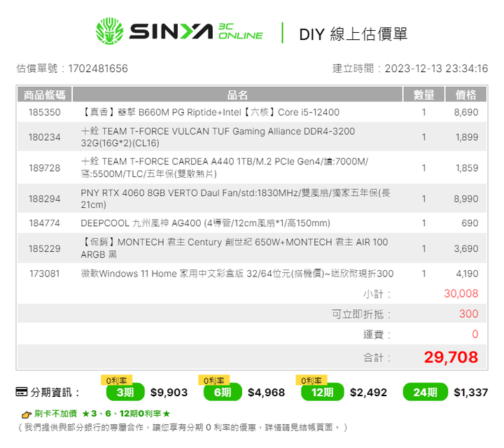Click the price 1,859
Viewport: 504px width, 448px height.
(467, 168)
